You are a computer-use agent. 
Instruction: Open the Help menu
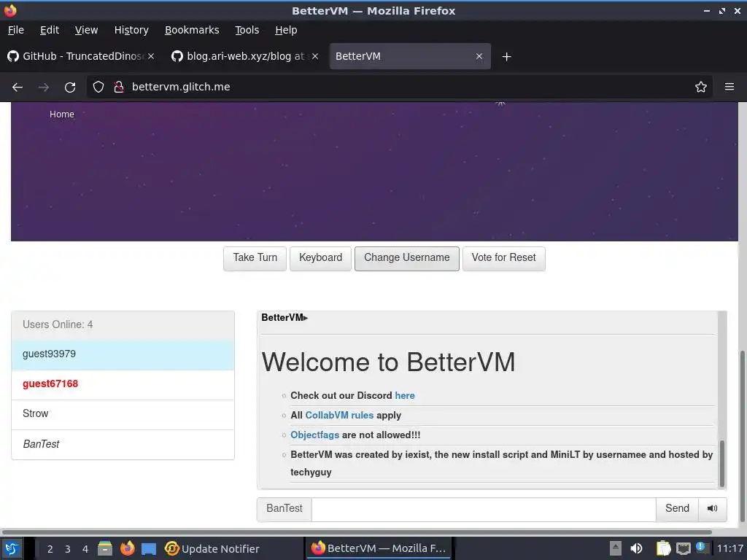point(286,30)
